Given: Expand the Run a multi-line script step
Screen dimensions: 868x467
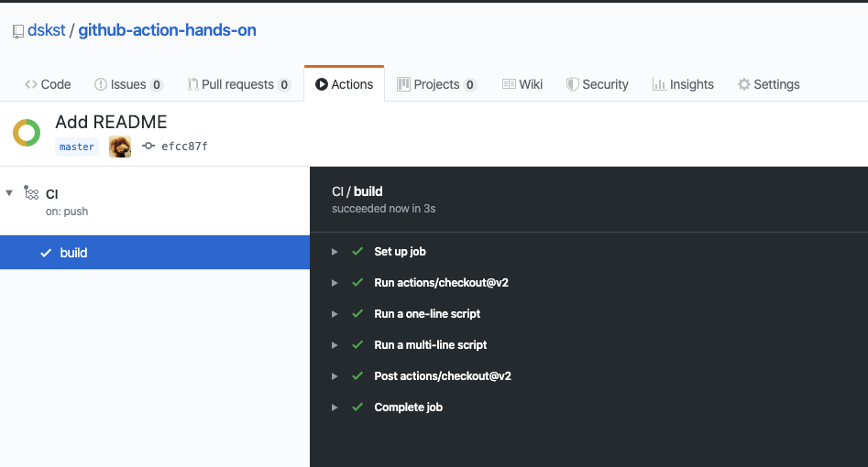Looking at the screenshot, I should click(335, 344).
